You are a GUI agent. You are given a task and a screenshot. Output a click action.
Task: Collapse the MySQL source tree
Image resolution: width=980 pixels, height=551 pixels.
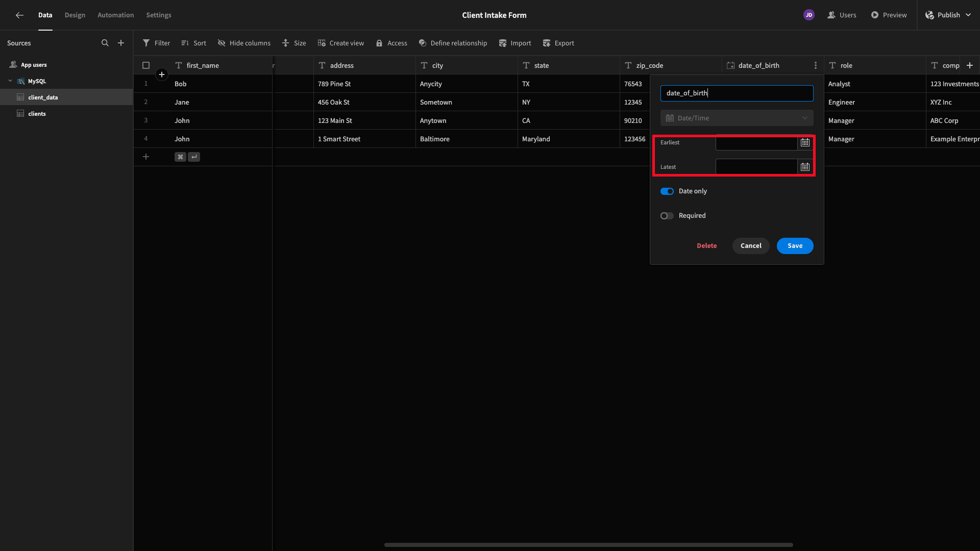click(x=10, y=81)
